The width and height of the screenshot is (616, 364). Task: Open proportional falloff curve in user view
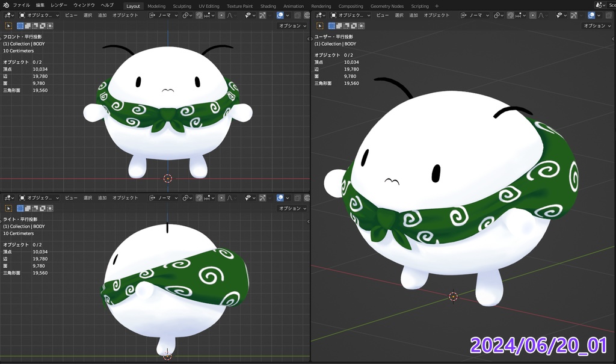(543, 15)
